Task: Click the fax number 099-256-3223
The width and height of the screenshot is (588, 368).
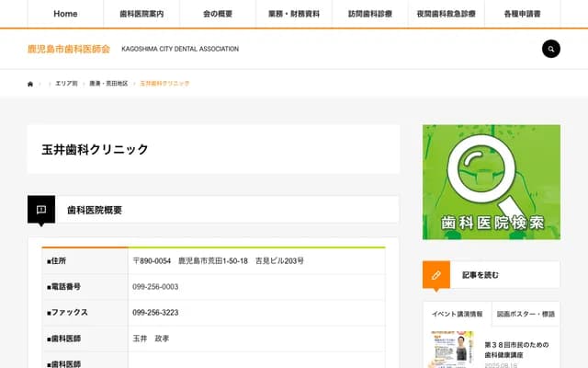Action: [x=155, y=313]
